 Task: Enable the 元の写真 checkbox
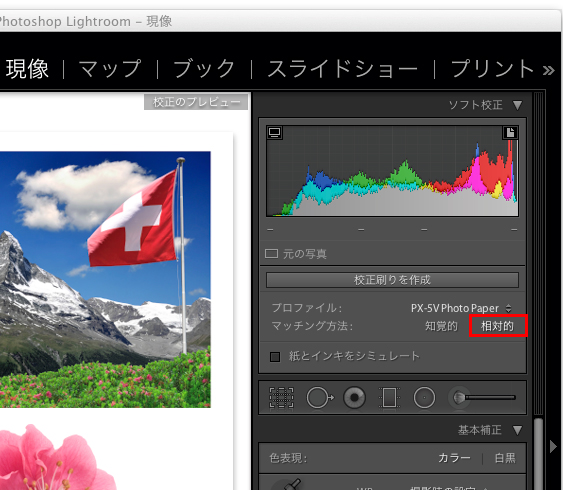(x=271, y=254)
